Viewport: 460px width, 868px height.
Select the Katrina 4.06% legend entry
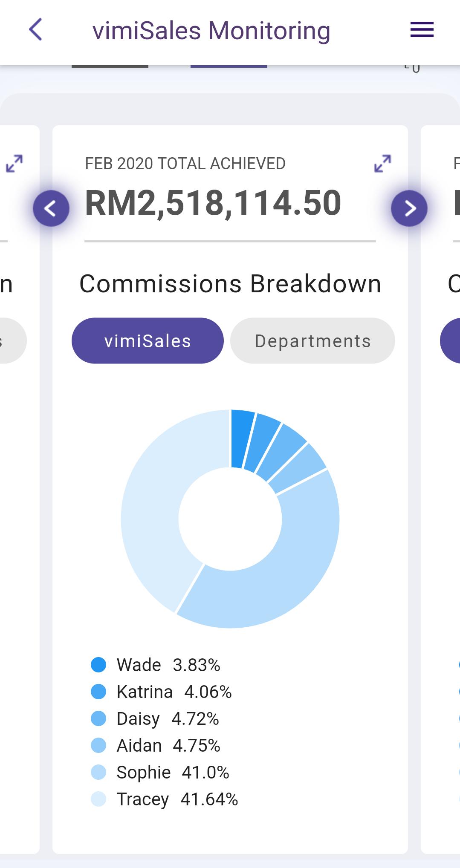[162, 692]
